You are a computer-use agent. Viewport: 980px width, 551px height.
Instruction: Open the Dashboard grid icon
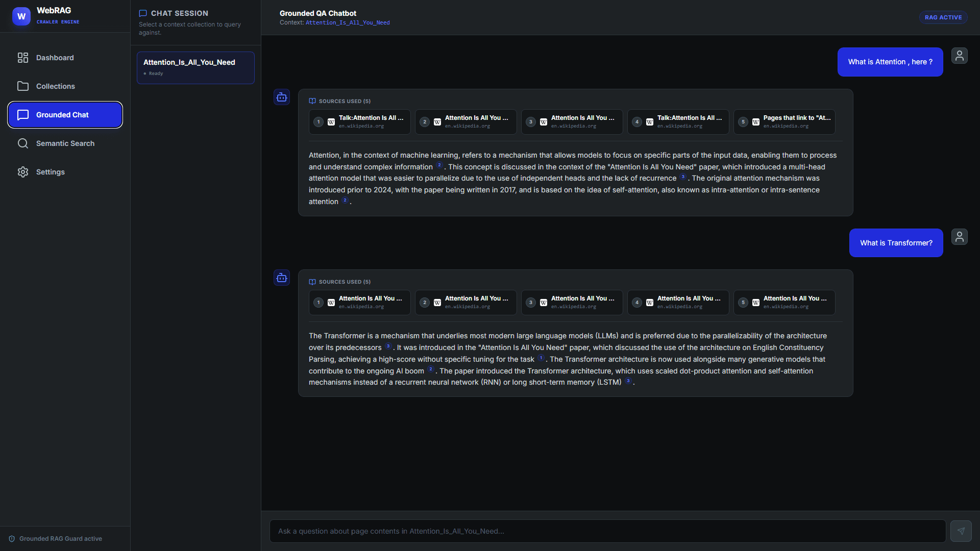click(23, 58)
